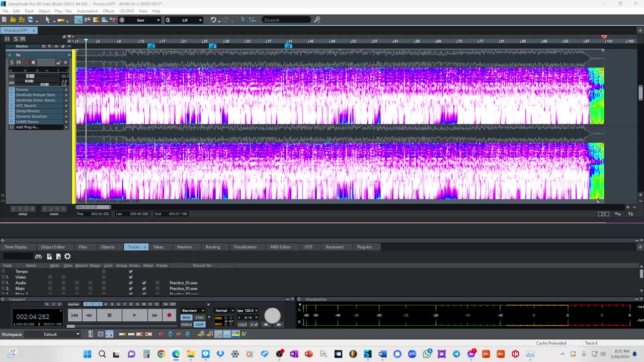Toggle the Mixer checkbox for Audio track

pyautogui.click(x=144, y=283)
